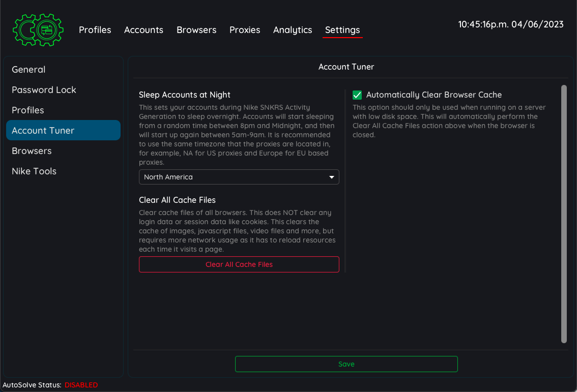Click the Sleep Accounts at Night heading

point(184,95)
